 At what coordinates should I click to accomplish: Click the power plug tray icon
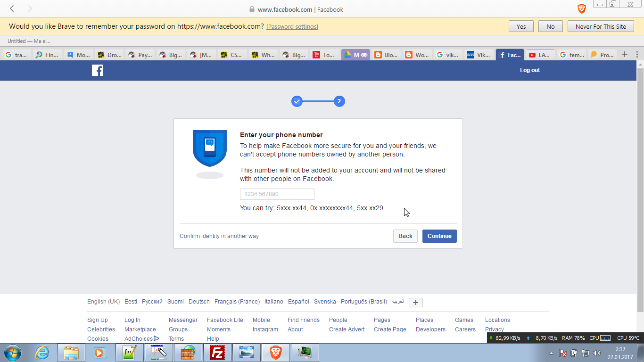click(574, 353)
